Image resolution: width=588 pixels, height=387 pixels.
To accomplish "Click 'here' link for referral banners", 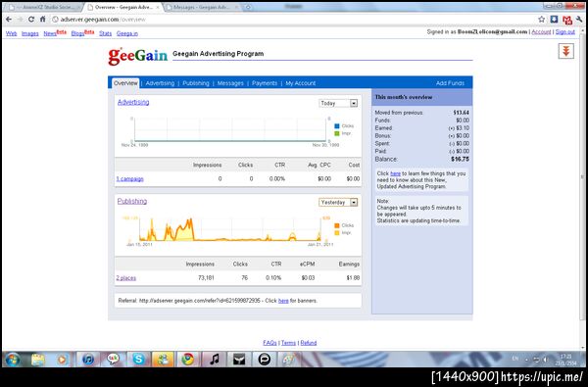I will [x=283, y=301].
